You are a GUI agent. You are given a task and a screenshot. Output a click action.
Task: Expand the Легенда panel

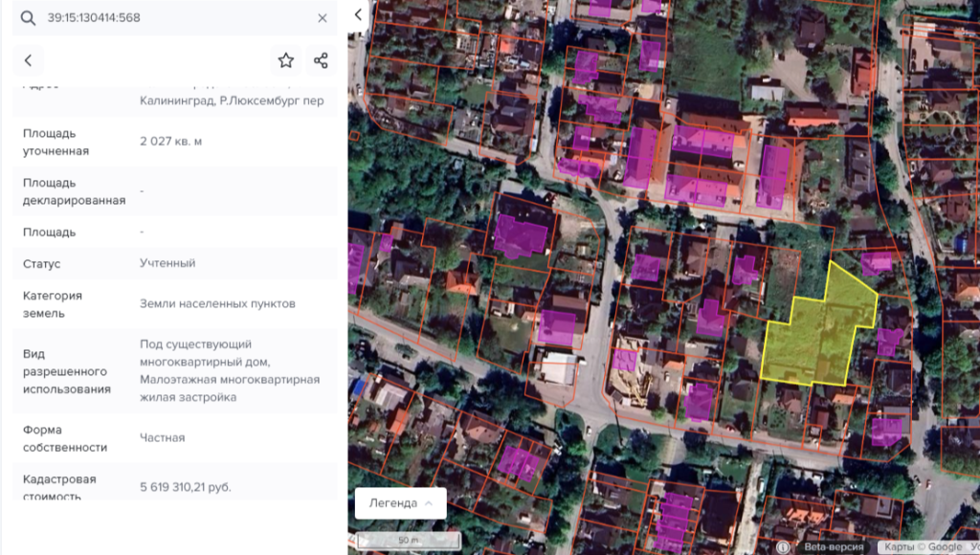coord(401,503)
